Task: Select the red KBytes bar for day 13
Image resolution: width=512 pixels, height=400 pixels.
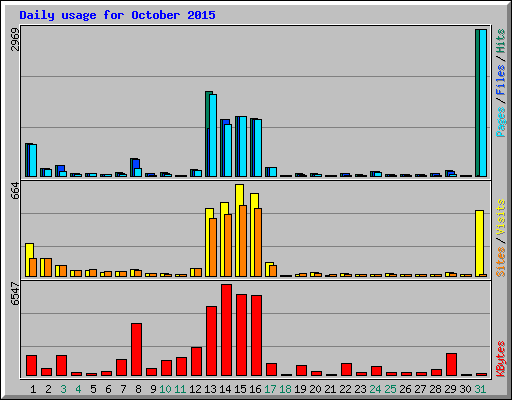Action: click(211, 341)
